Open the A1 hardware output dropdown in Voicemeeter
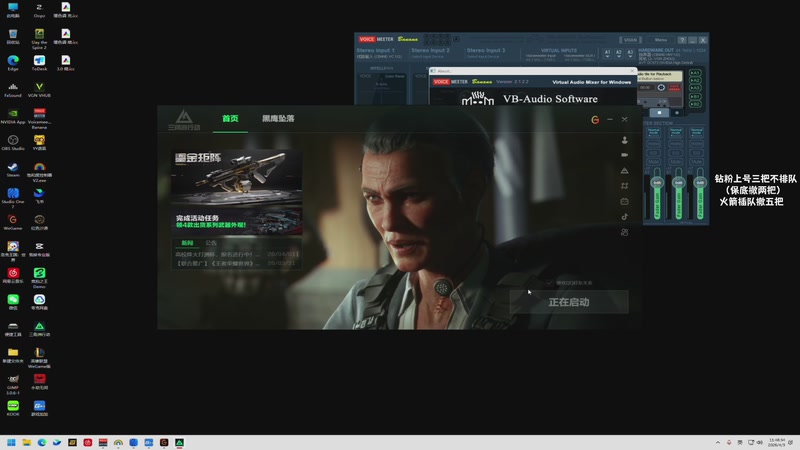 click(607, 54)
